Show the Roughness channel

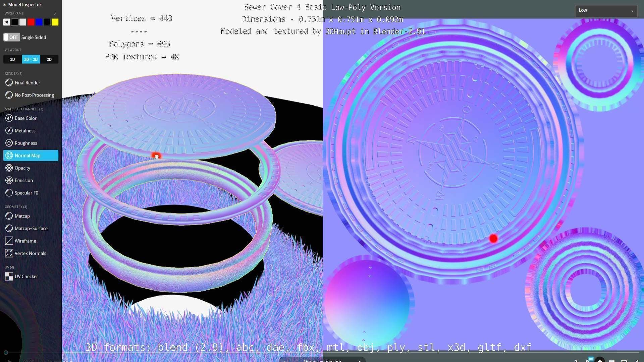tap(25, 143)
